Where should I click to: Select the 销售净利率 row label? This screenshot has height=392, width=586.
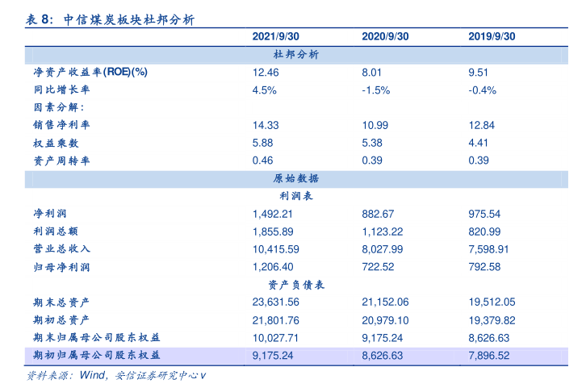pos(61,125)
